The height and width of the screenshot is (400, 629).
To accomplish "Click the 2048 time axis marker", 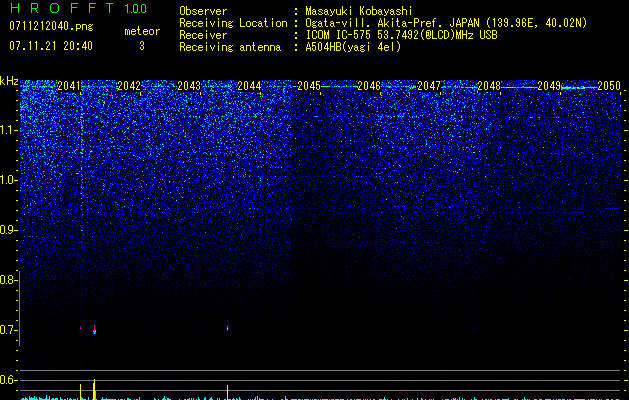I will [489, 86].
